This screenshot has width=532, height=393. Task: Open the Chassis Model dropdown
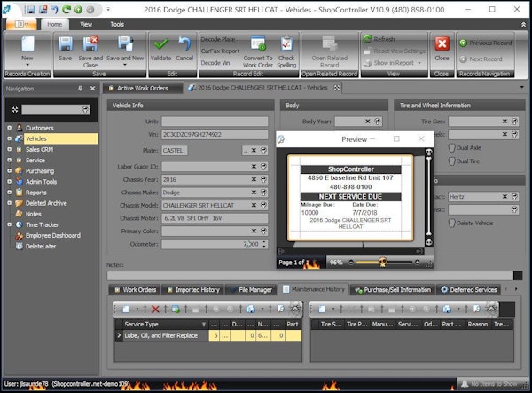click(263, 205)
